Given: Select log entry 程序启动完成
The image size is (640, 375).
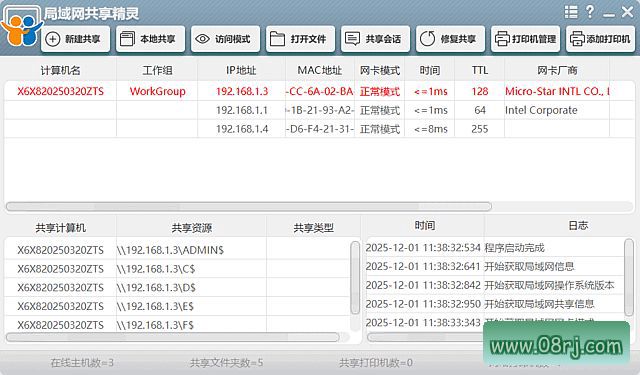Looking at the screenshot, I should pyautogui.click(x=495, y=248).
